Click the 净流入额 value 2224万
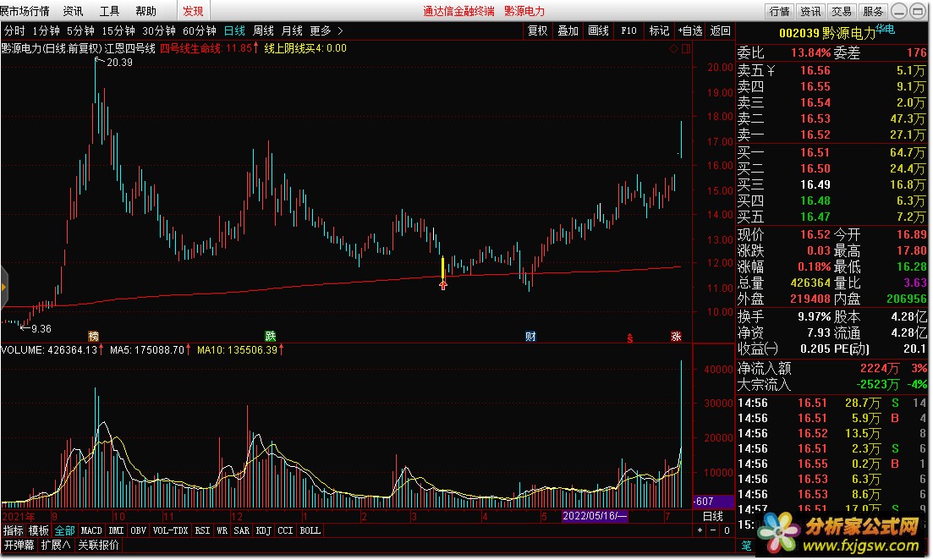Image resolution: width=933 pixels, height=560 pixels. click(x=880, y=368)
